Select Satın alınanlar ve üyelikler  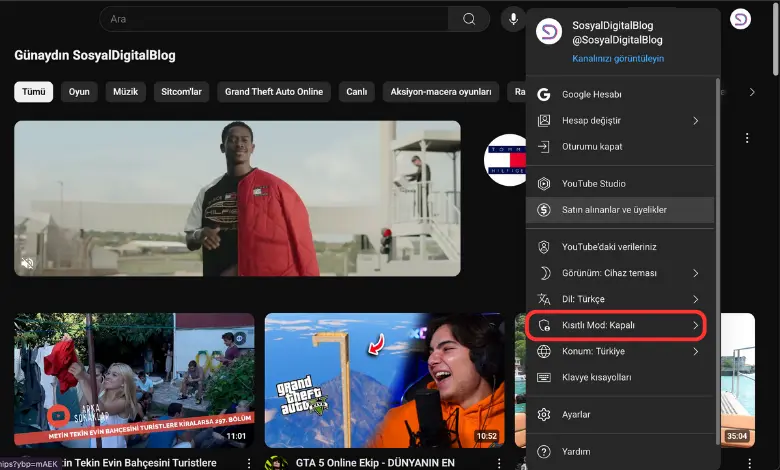[620, 210]
